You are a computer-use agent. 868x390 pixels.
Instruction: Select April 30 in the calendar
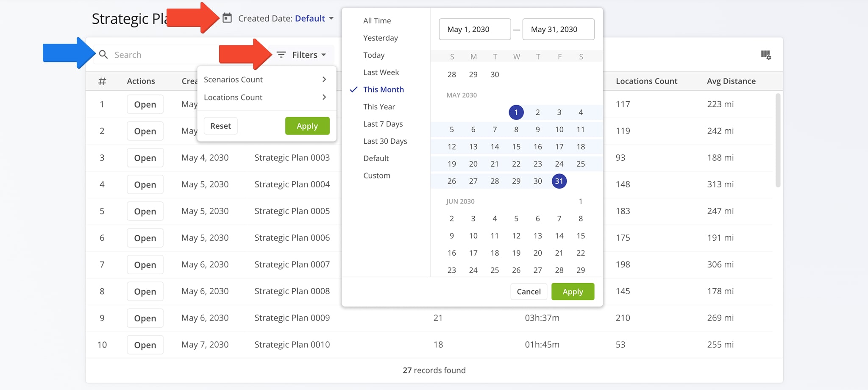(495, 75)
